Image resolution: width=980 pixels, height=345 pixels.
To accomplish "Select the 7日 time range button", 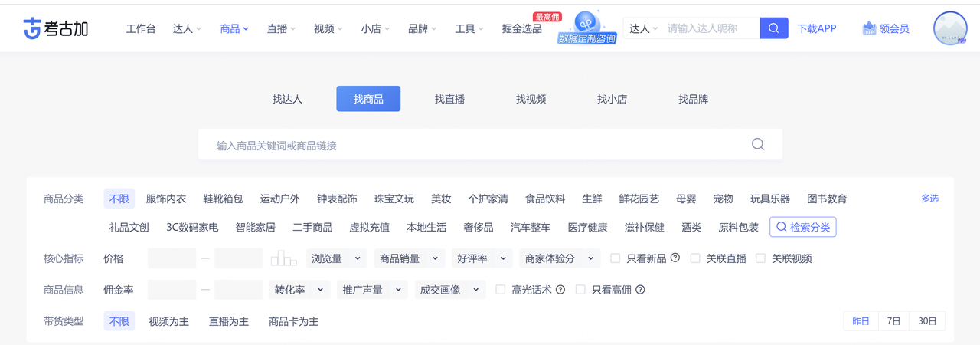I will coord(893,321).
